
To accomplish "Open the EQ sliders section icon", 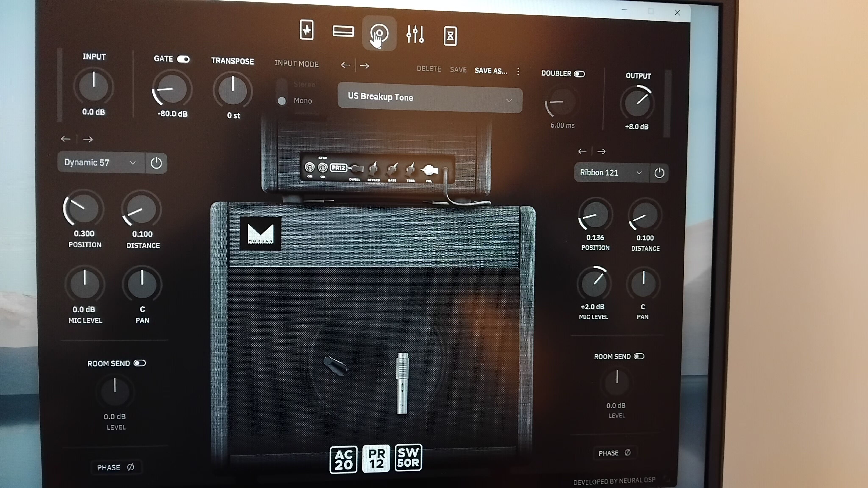I will point(415,34).
